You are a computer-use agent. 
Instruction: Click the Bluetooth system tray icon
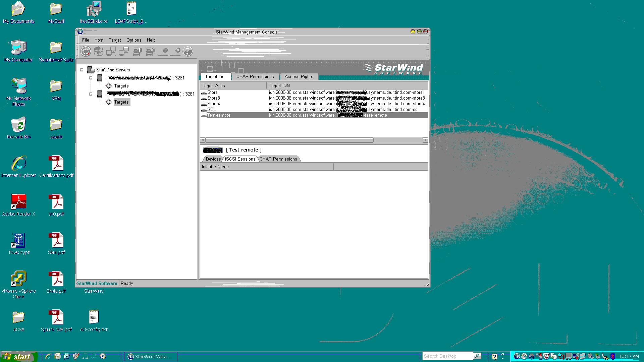click(x=612, y=356)
